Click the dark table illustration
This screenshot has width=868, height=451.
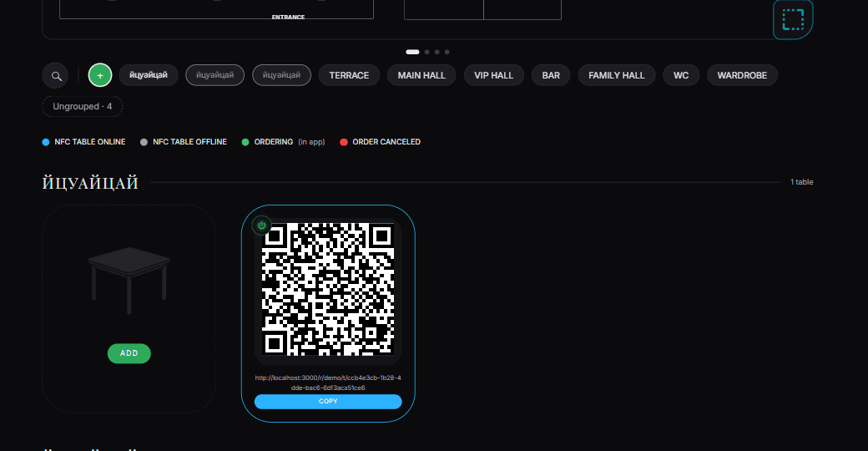[129, 281]
